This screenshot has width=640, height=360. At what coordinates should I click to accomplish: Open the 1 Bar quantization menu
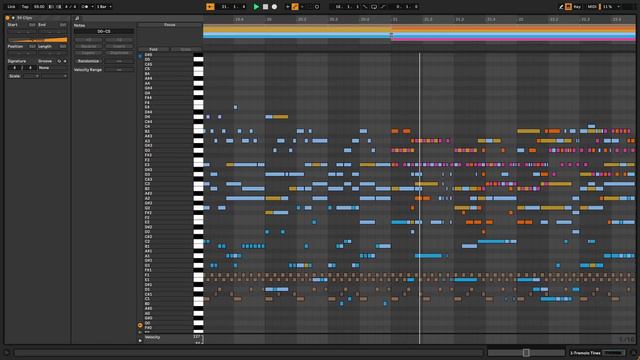104,7
